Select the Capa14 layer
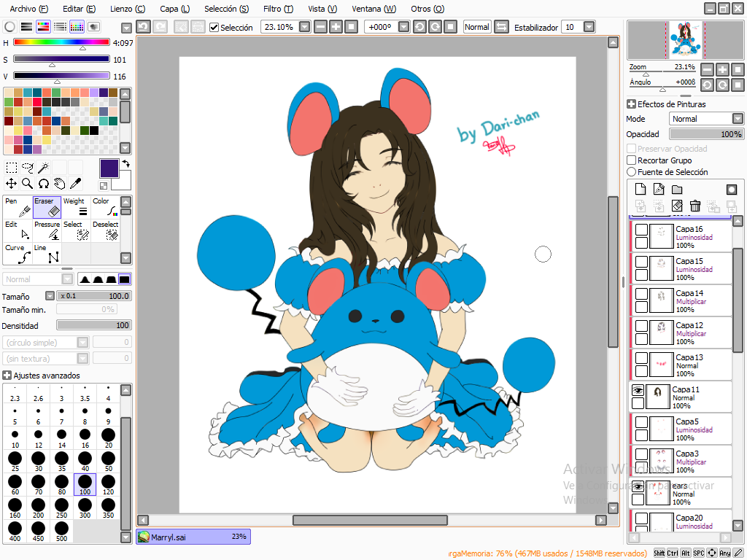747x560 pixels. [681, 301]
